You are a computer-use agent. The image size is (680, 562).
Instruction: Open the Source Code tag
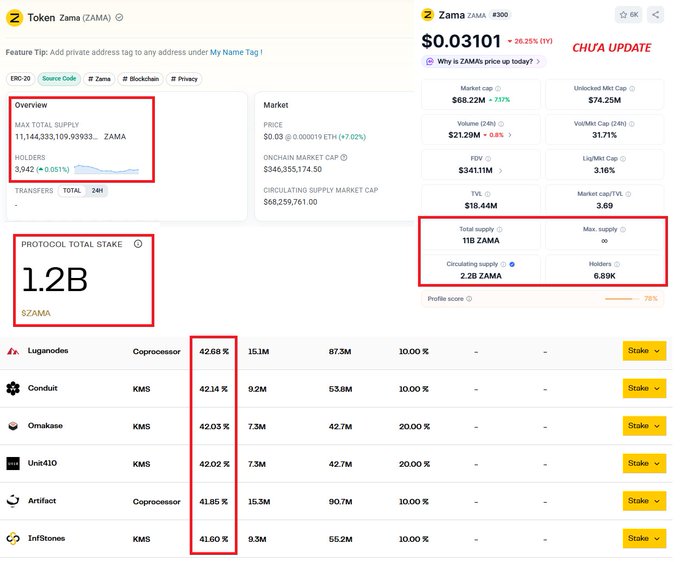pyautogui.click(x=59, y=79)
